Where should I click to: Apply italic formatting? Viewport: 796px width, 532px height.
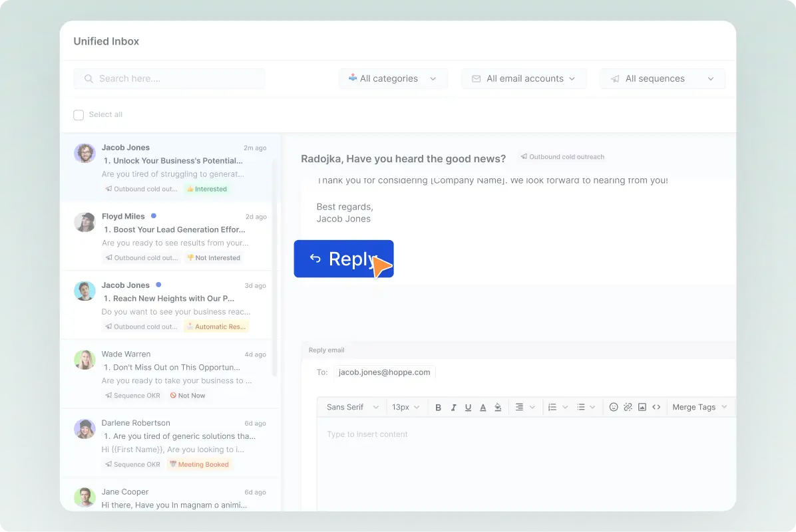click(453, 406)
